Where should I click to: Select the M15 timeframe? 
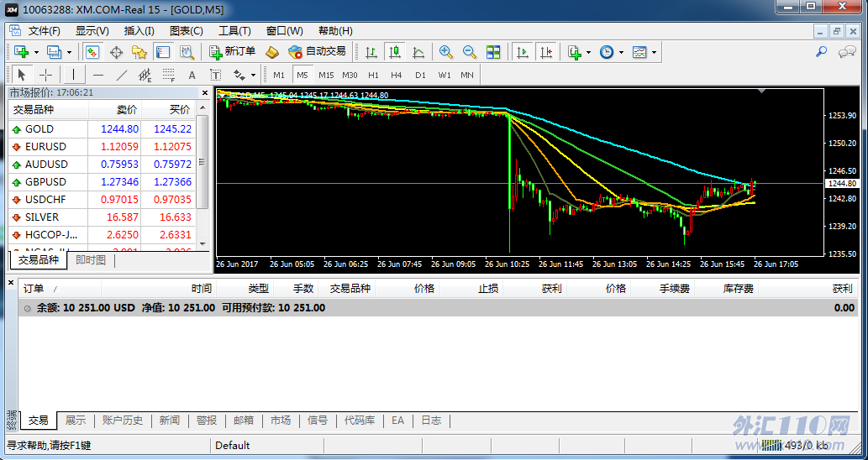tap(326, 76)
